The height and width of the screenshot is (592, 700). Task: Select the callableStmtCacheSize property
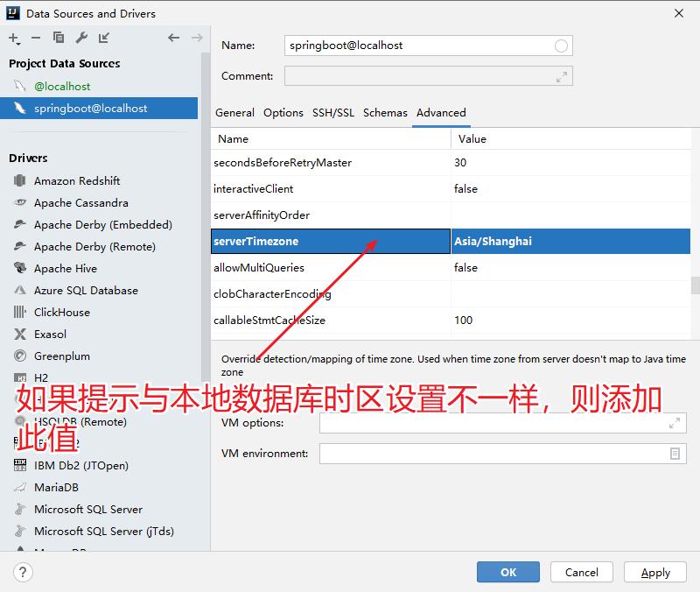pyautogui.click(x=331, y=321)
